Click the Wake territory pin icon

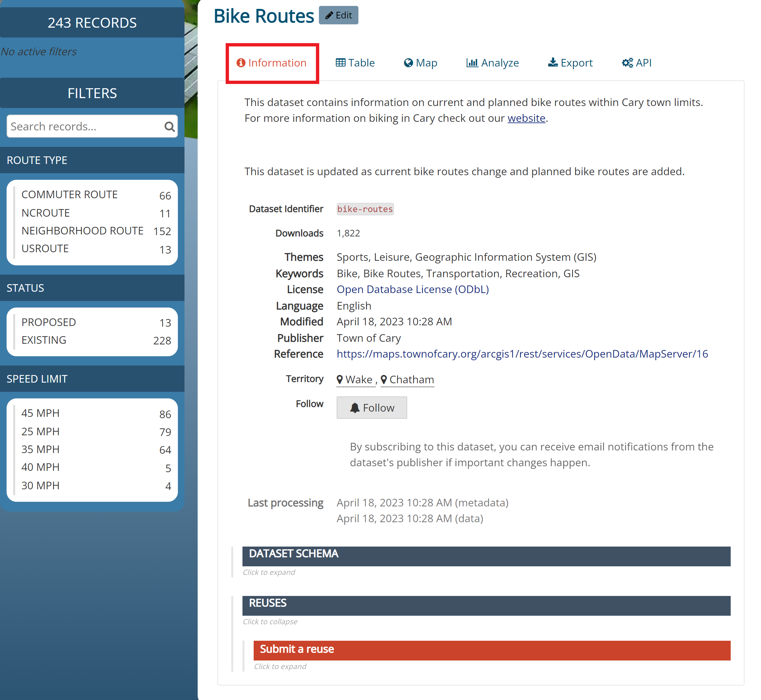tap(340, 379)
